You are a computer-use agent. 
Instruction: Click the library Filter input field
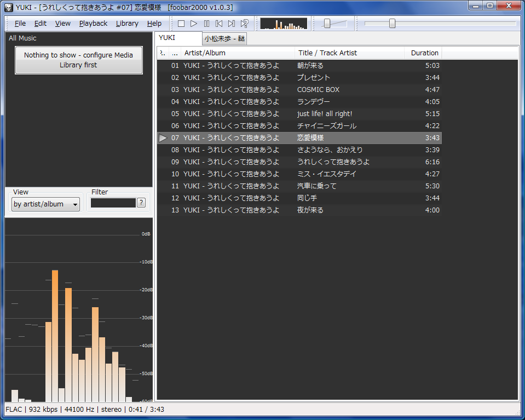point(113,203)
